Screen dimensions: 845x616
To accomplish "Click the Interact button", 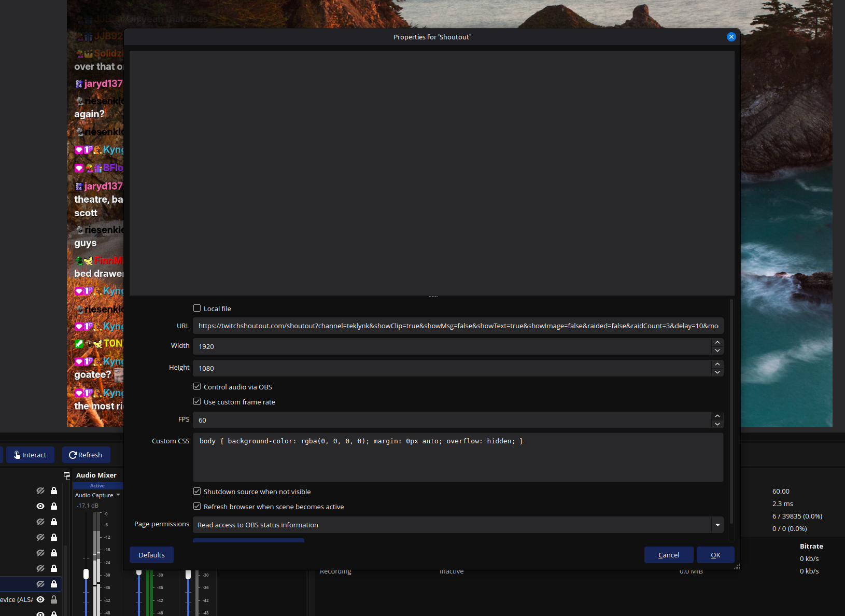I will [x=30, y=455].
